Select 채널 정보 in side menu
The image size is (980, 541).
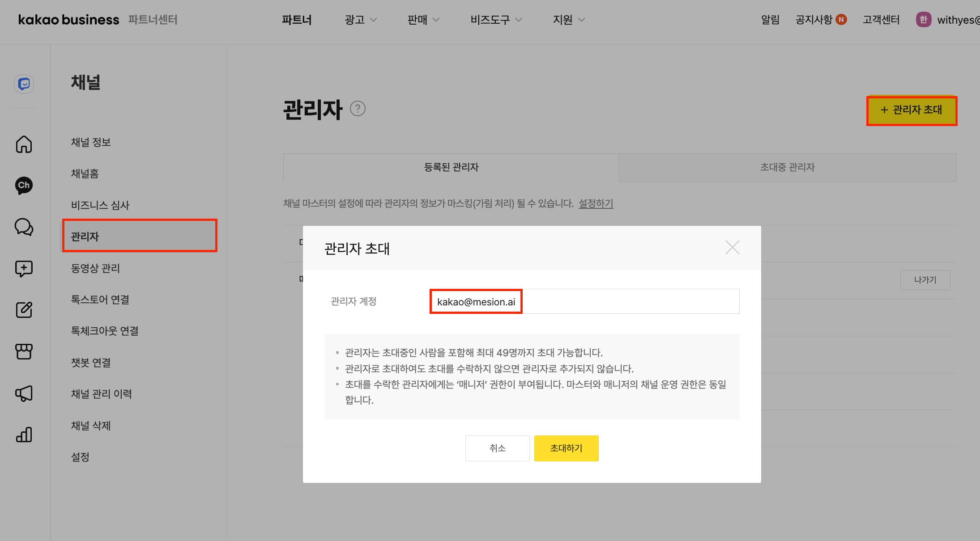(x=91, y=142)
